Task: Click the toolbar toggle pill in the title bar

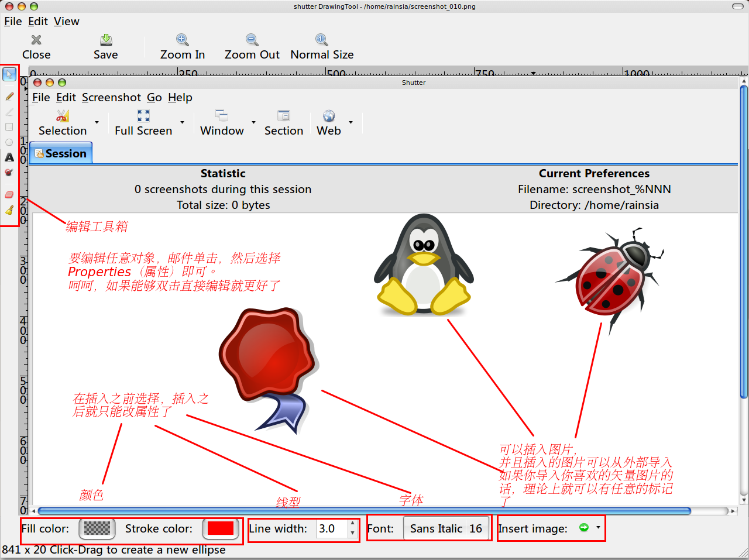Action: click(738, 6)
